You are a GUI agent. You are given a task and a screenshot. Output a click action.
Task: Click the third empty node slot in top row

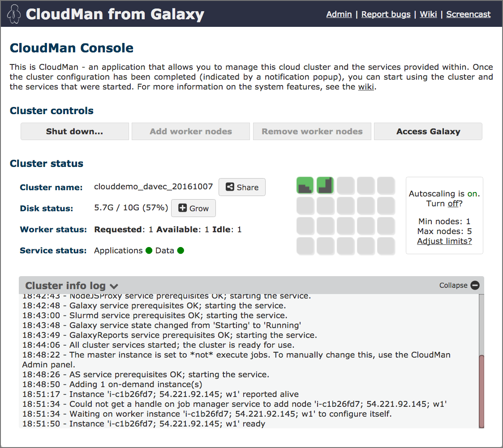click(386, 185)
